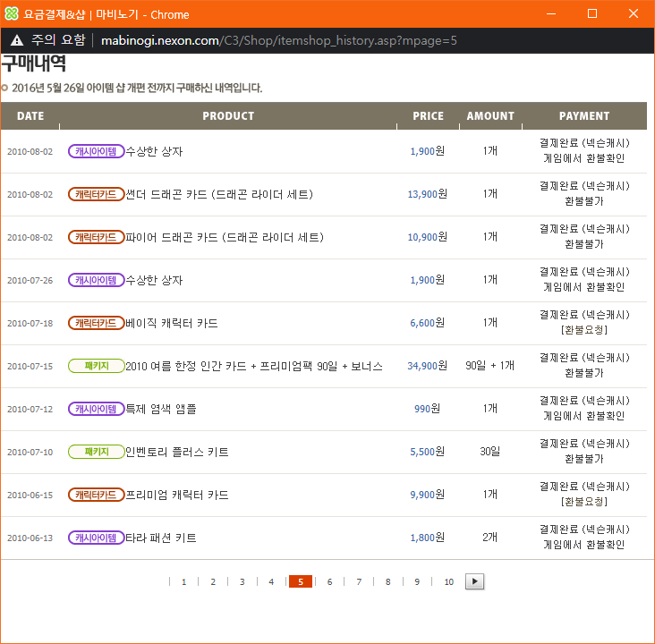The width and height of the screenshot is (655, 644).
Task: Go to page 6 of purchase history
Action: tap(329, 581)
